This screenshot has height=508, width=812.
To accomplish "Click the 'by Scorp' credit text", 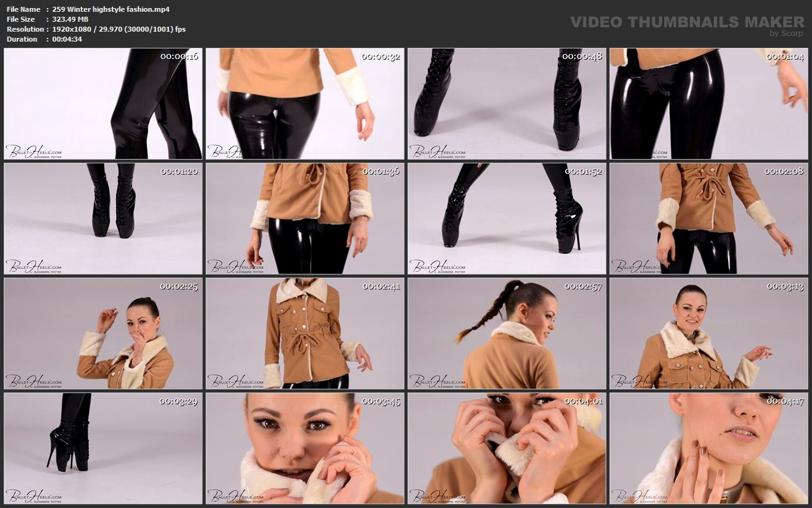I will tap(787, 34).
